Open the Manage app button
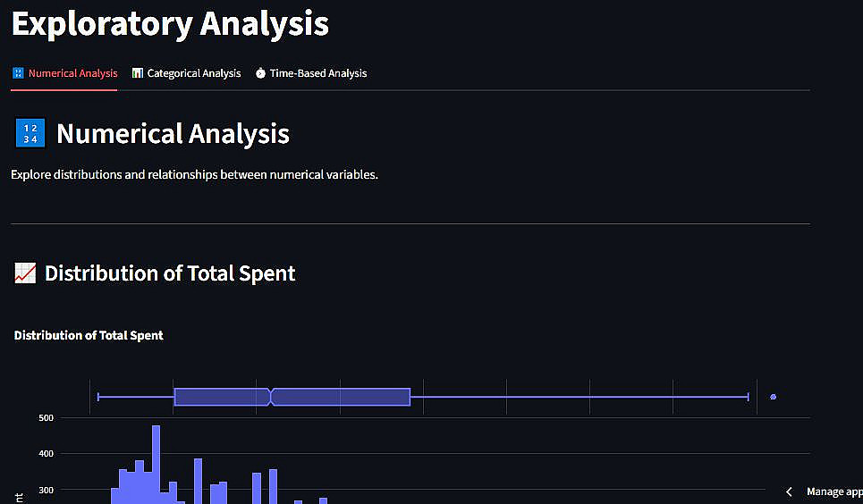Image resolution: width=863 pixels, height=504 pixels. pyautogui.click(x=833, y=491)
